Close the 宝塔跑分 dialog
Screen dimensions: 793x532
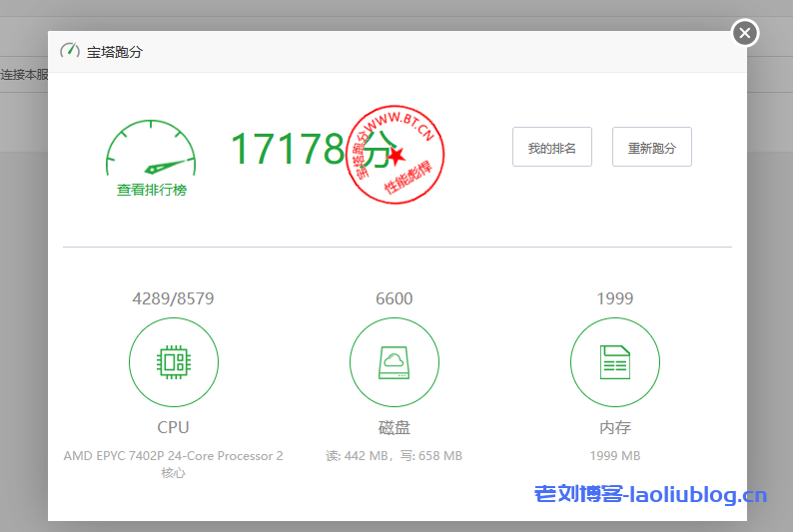click(x=745, y=33)
